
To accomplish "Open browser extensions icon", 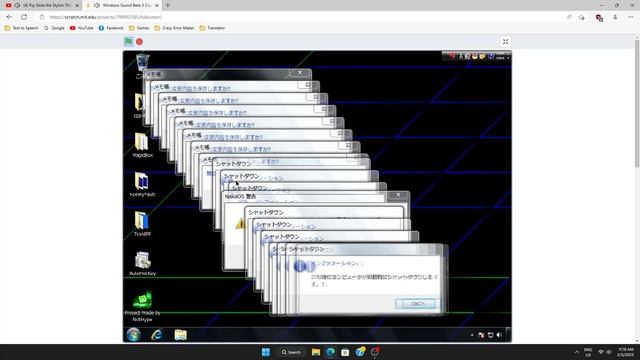I will 582,17.
